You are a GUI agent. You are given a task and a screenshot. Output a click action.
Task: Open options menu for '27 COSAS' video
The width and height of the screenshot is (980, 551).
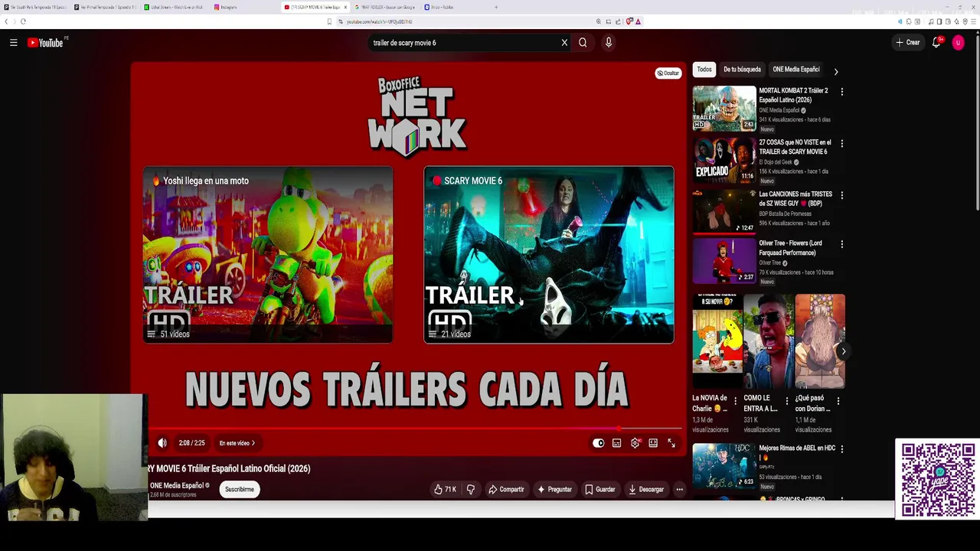pos(842,143)
